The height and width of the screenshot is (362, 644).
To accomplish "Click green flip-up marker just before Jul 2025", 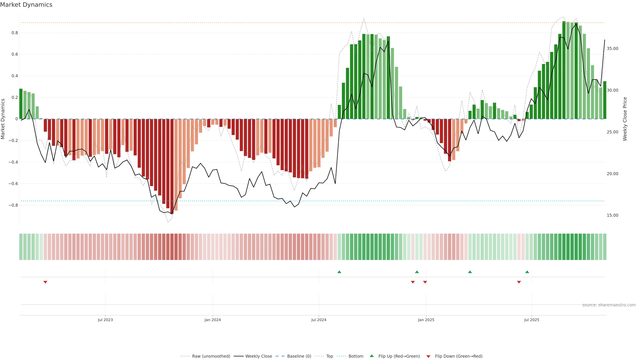I will click(x=527, y=272).
